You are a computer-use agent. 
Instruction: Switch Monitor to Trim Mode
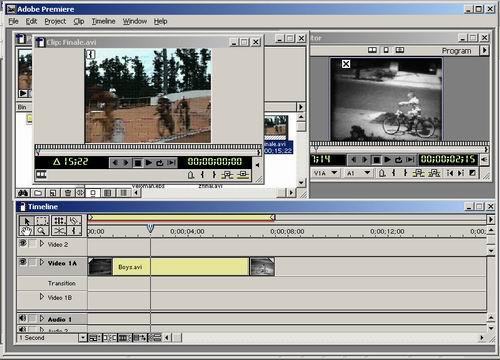click(400, 50)
